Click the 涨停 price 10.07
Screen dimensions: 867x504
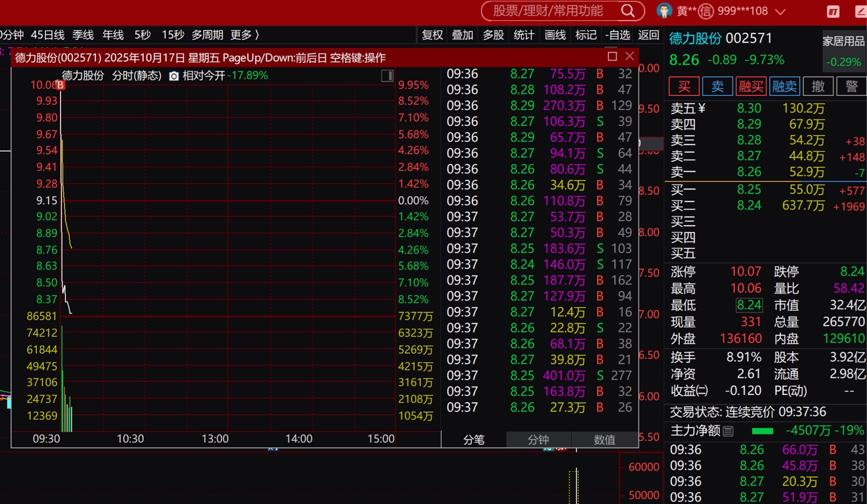(746, 272)
